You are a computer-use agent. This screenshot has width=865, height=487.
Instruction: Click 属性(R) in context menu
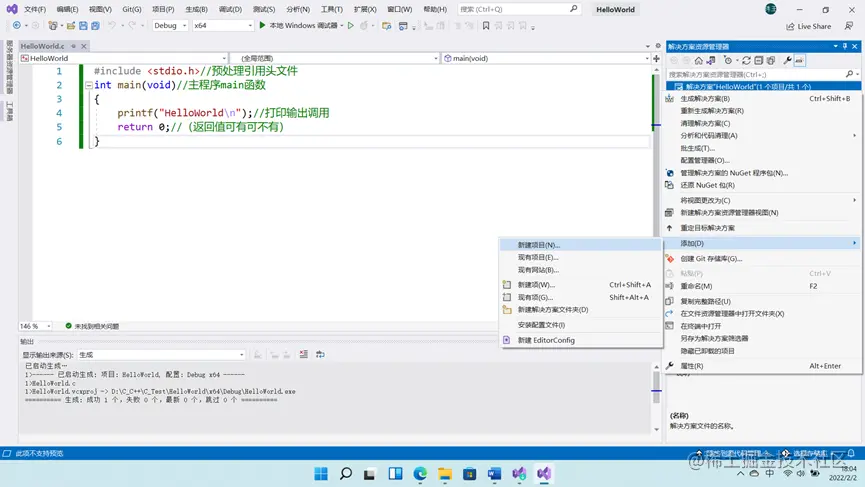click(763, 366)
